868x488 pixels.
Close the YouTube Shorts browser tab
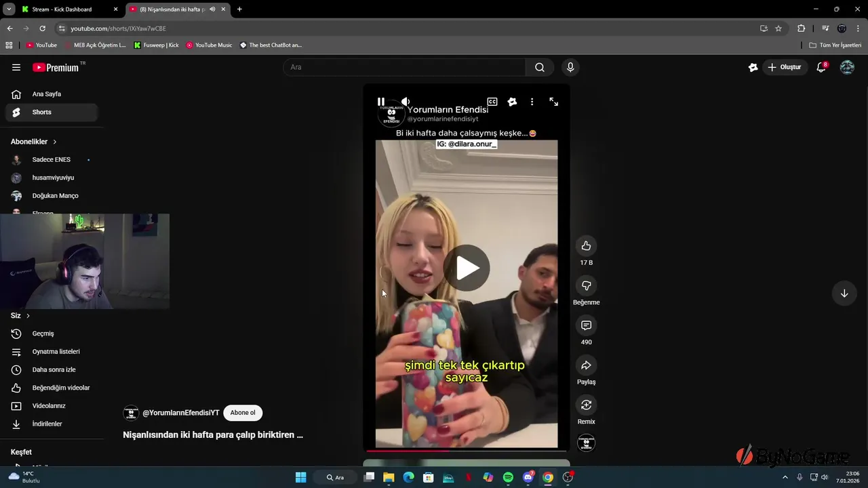(x=223, y=9)
